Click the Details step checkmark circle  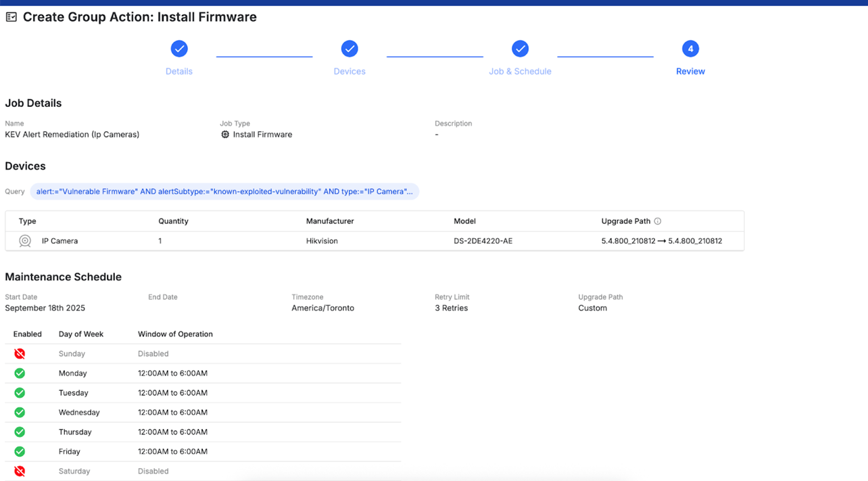pos(179,49)
